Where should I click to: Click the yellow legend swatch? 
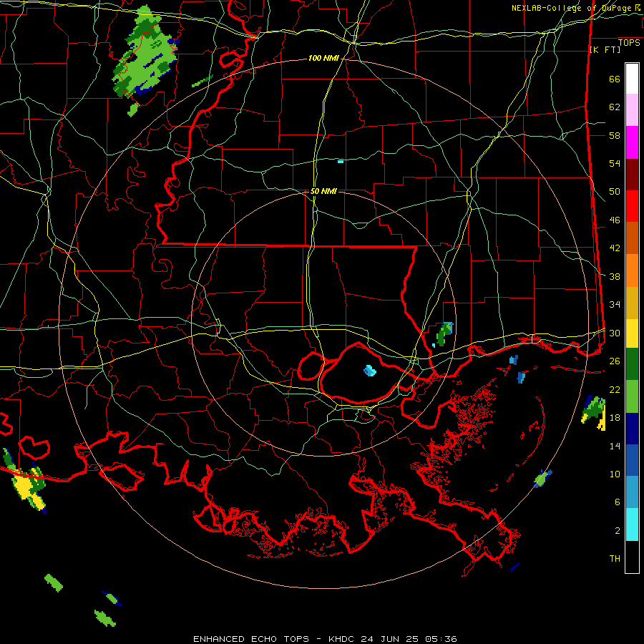[632, 333]
